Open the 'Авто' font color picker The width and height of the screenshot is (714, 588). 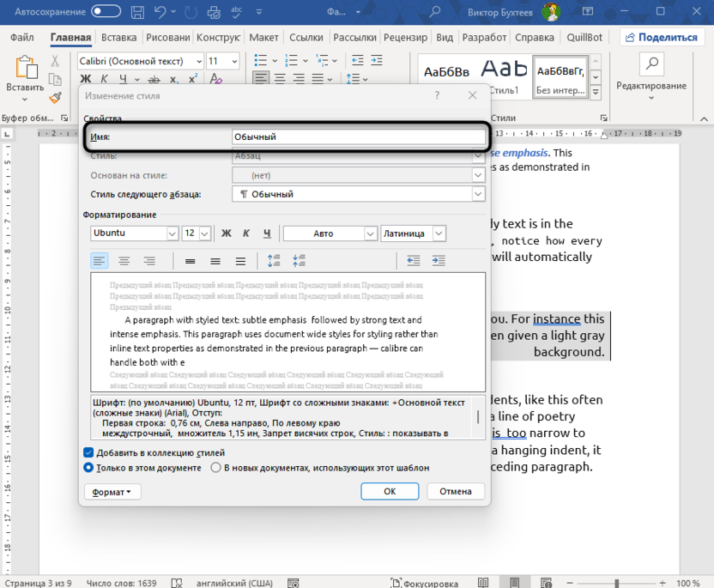370,233
